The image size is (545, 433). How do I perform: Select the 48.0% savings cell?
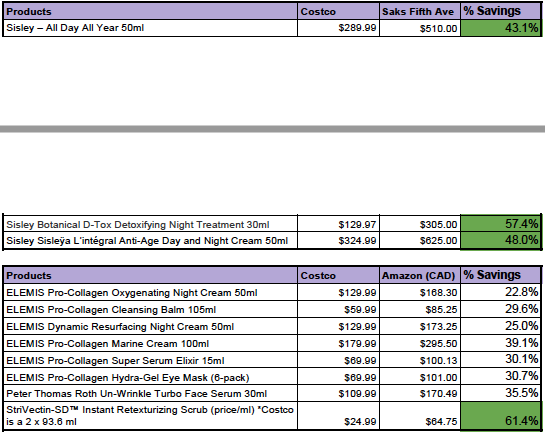(x=501, y=240)
